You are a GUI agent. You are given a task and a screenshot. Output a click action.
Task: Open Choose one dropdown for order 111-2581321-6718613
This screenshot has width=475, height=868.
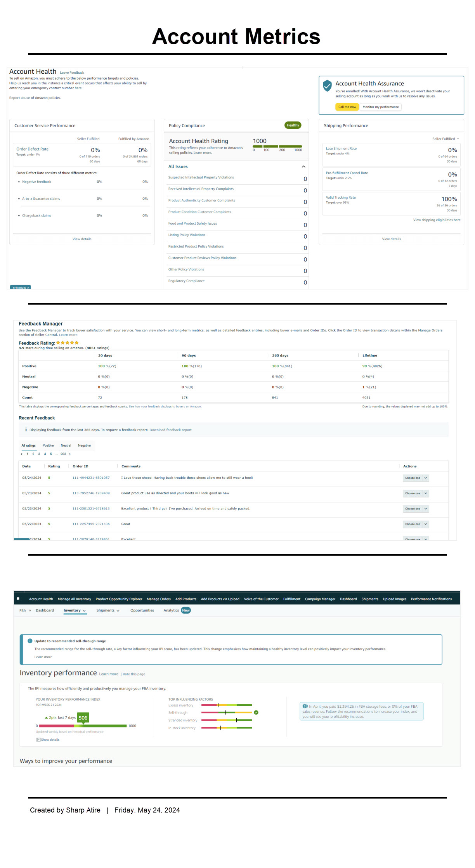(x=416, y=509)
